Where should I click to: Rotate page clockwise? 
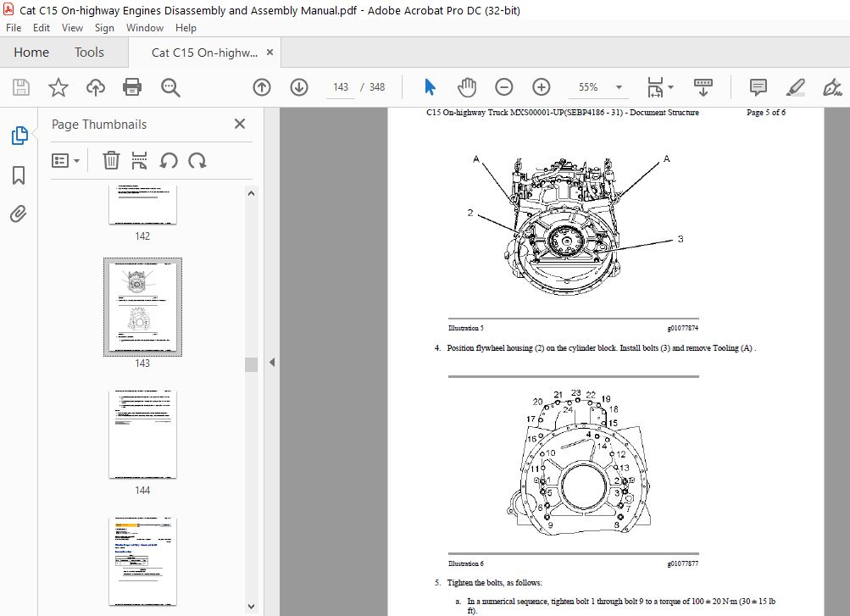[197, 161]
